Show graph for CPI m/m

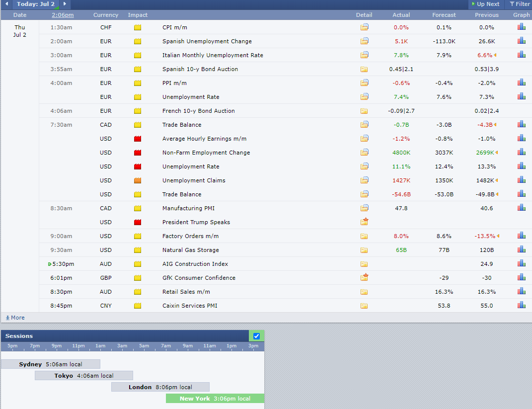click(522, 27)
